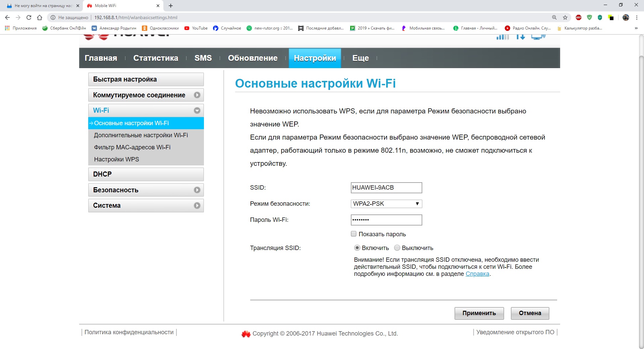Image resolution: width=644 pixels, height=349 pixels.
Task: Open Уведомление открытого ПО link
Action: [x=515, y=332]
